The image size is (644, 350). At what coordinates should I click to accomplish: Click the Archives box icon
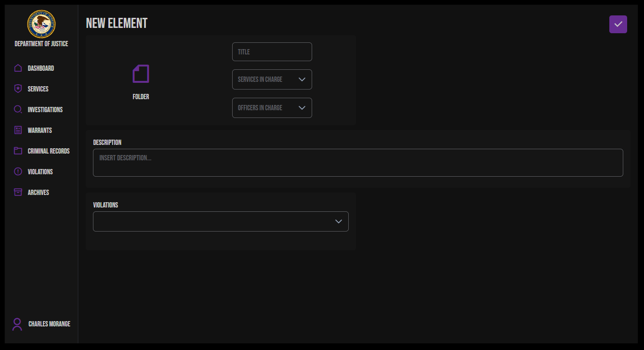click(x=18, y=193)
